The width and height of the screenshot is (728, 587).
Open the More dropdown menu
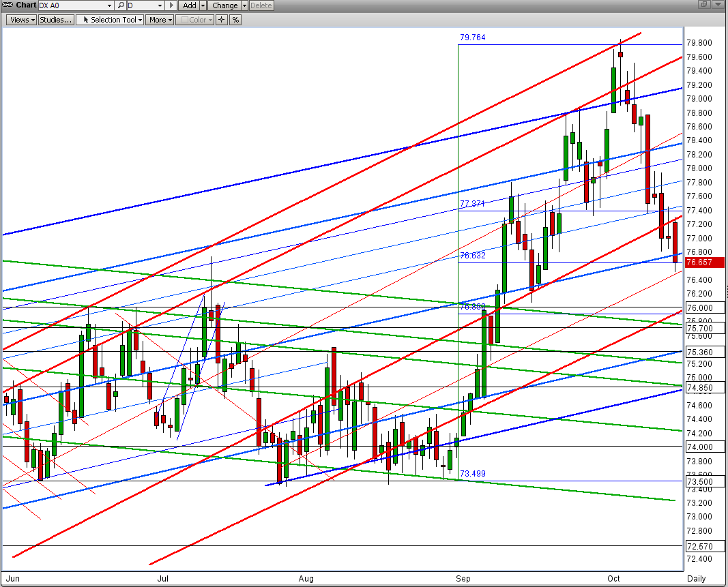click(x=160, y=20)
